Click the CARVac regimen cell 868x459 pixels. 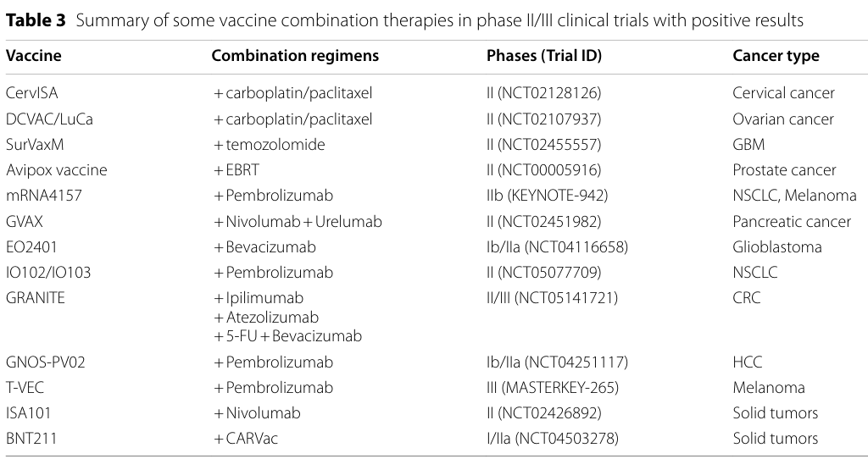coord(246,439)
